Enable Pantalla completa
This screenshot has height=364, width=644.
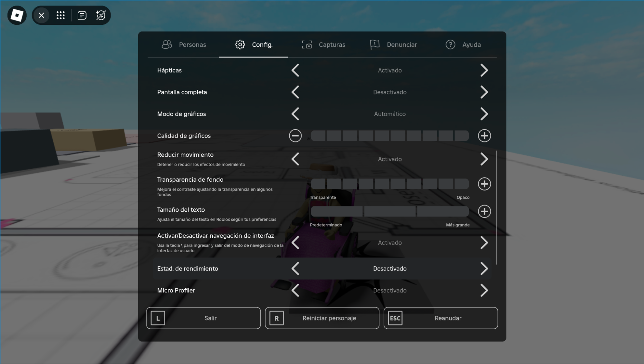tap(484, 92)
